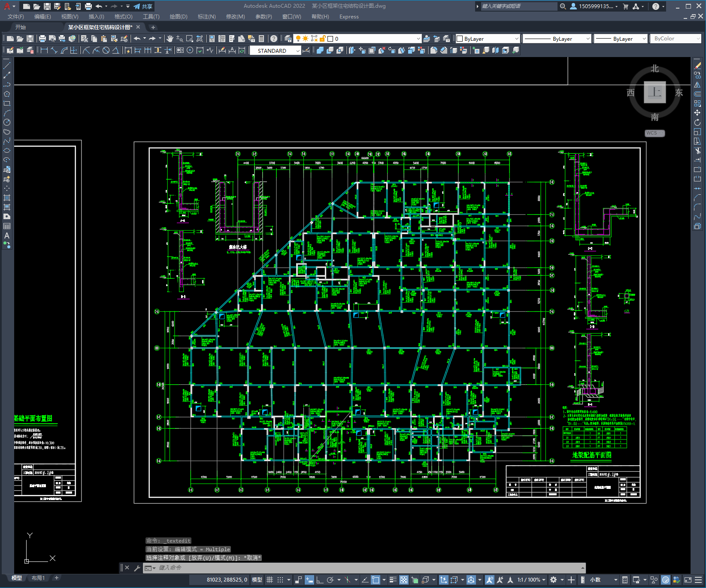Click the Undo arrow in quick access toolbar
The height and width of the screenshot is (588, 706).
(99, 6)
